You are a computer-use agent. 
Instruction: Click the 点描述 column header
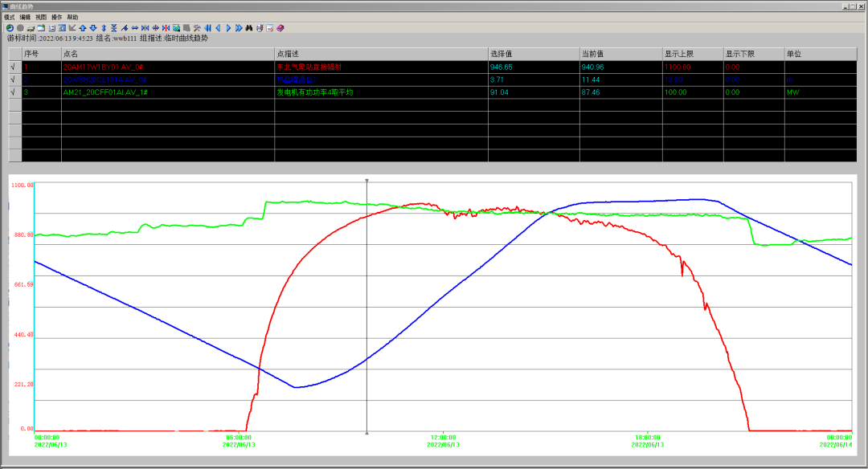(382, 54)
